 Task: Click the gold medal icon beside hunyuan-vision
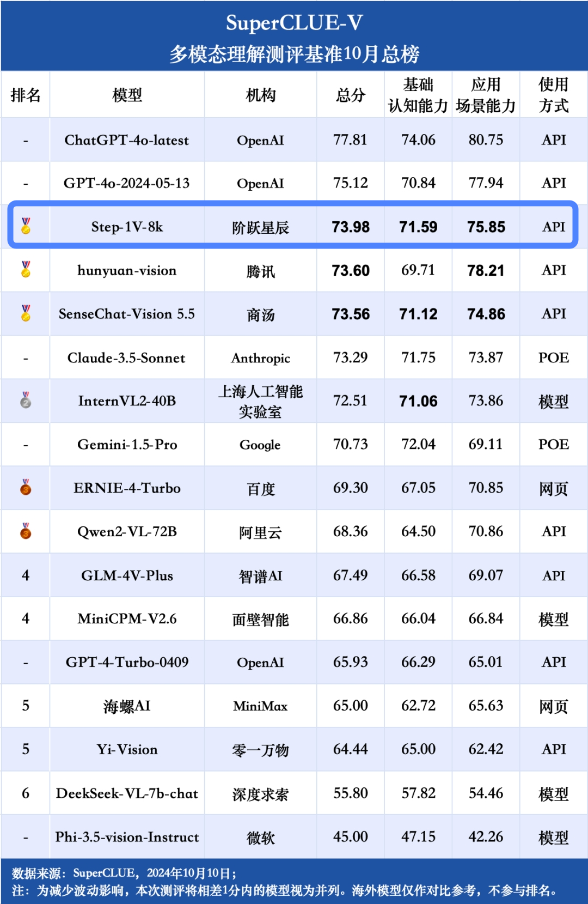click(26, 269)
